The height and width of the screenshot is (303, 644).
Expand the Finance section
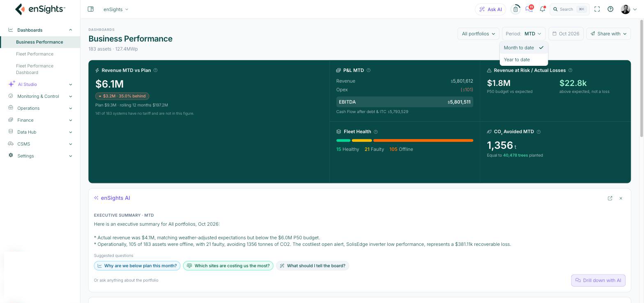click(40, 120)
